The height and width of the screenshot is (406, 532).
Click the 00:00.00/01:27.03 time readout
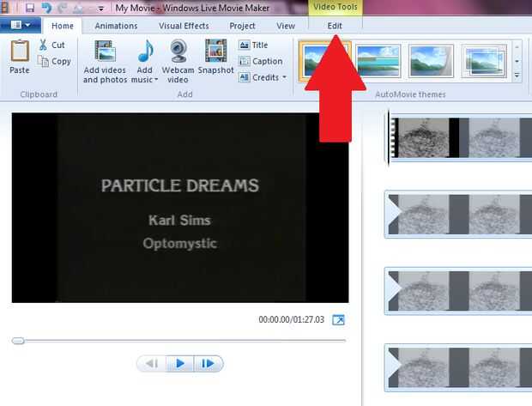pos(292,320)
